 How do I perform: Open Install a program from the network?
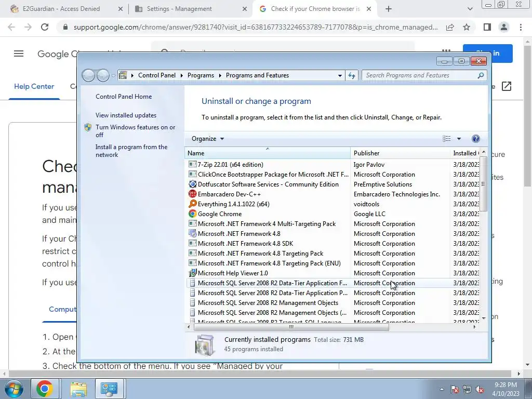tap(131, 151)
